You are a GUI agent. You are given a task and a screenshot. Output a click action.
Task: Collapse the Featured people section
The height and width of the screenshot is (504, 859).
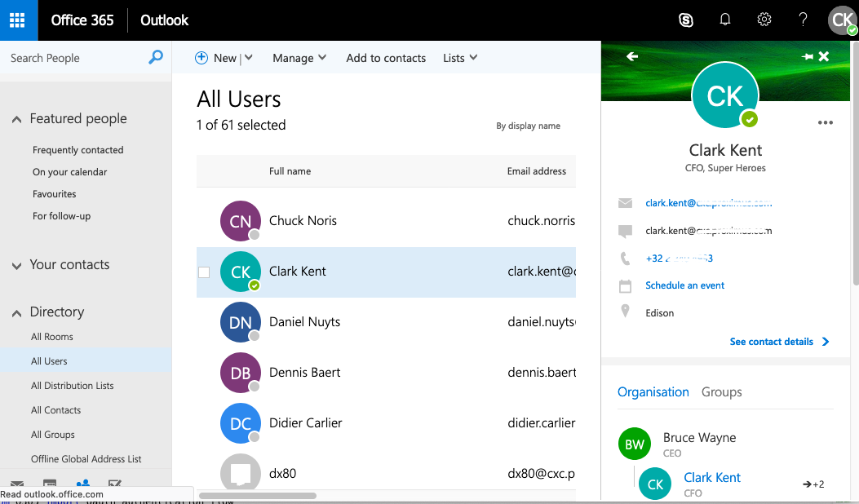click(17, 119)
